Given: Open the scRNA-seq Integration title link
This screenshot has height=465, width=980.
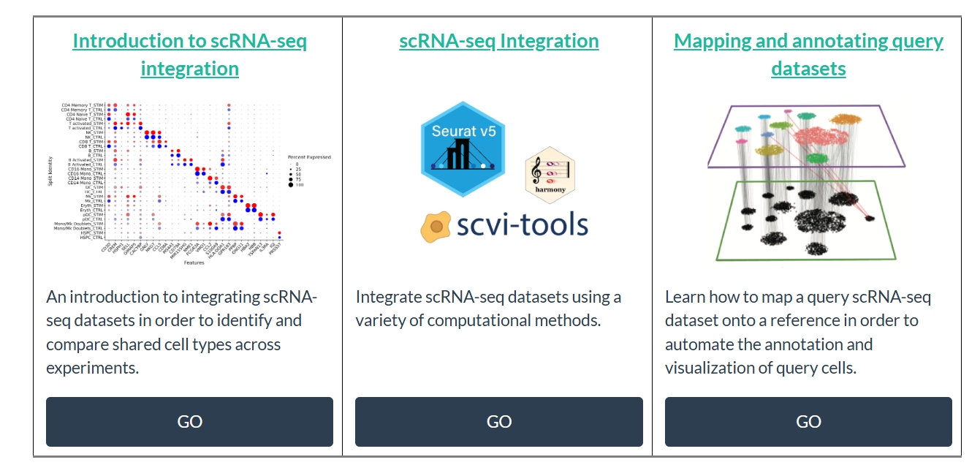Looking at the screenshot, I should pos(498,41).
